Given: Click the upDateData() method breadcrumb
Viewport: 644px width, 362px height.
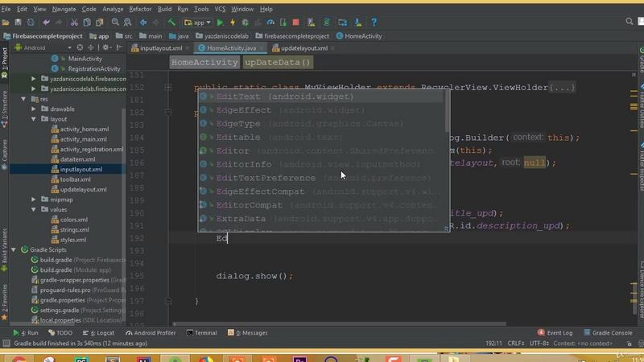Looking at the screenshot, I should [278, 63].
